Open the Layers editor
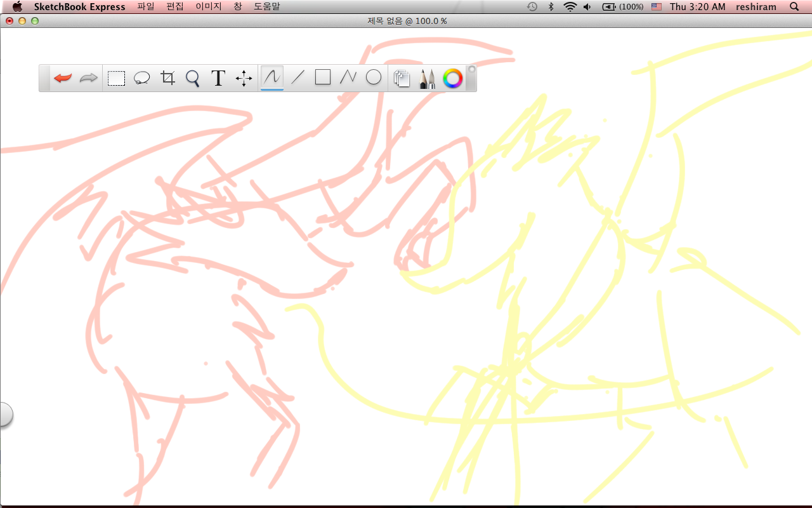 (x=402, y=78)
